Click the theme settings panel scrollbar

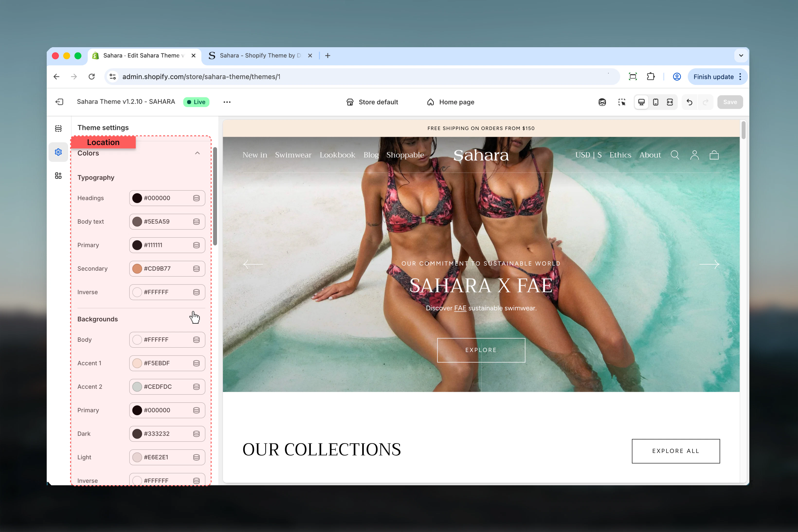click(x=215, y=196)
